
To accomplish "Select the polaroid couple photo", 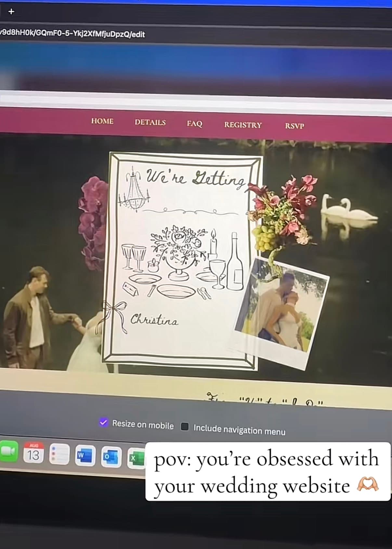I will 281,313.
